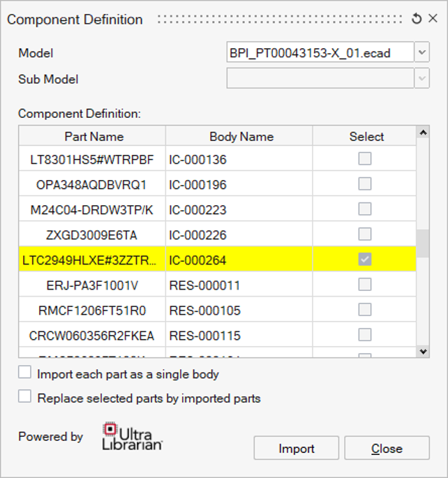Enable Replace selected parts by imported parts
Viewport: 448px width, 478px height.
(x=25, y=397)
